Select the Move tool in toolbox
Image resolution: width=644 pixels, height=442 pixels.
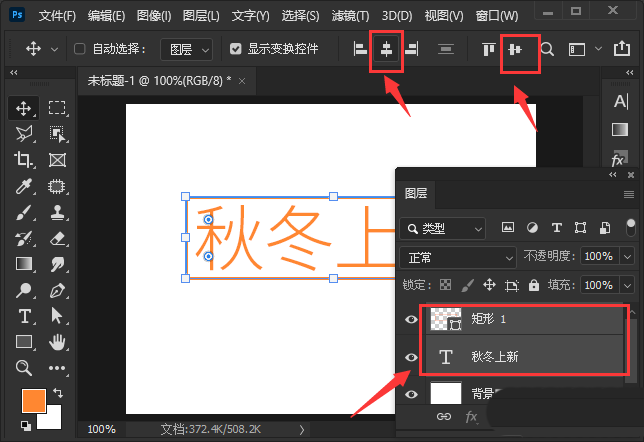[x=23, y=108]
